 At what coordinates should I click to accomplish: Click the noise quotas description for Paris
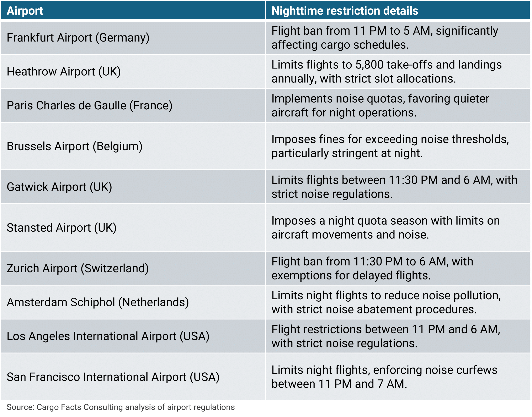381,105
